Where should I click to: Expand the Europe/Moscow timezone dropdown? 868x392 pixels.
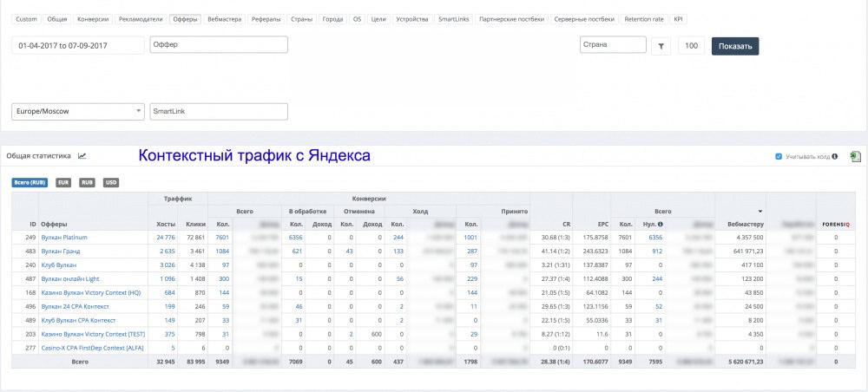[x=78, y=111]
